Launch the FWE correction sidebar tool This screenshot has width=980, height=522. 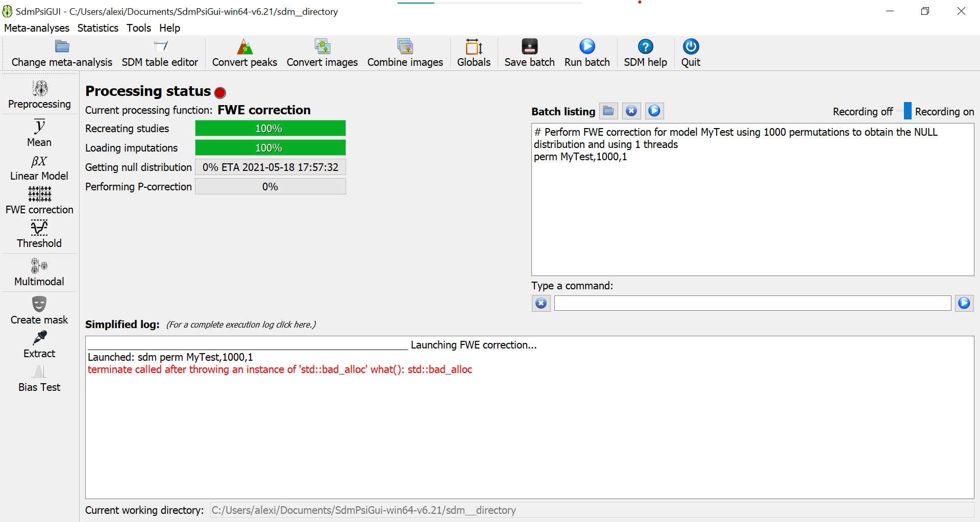click(x=39, y=201)
